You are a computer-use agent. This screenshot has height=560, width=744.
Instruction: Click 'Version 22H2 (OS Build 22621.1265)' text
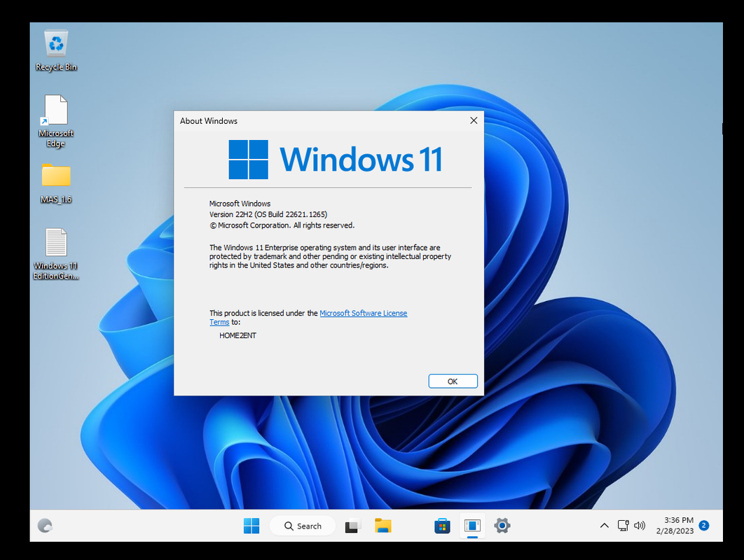pos(268,214)
